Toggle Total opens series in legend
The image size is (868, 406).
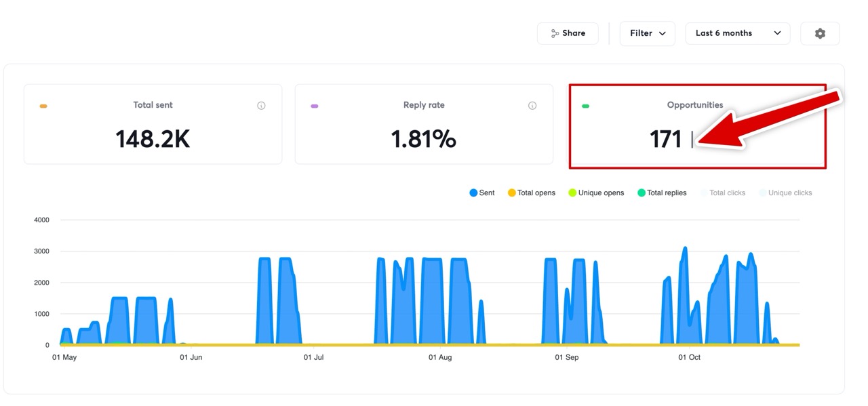531,193
